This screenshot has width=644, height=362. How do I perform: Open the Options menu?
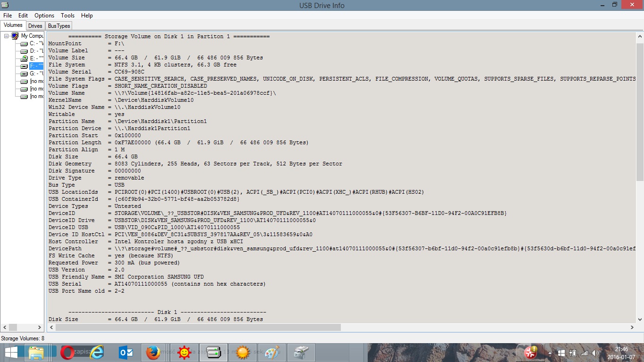[x=44, y=16]
